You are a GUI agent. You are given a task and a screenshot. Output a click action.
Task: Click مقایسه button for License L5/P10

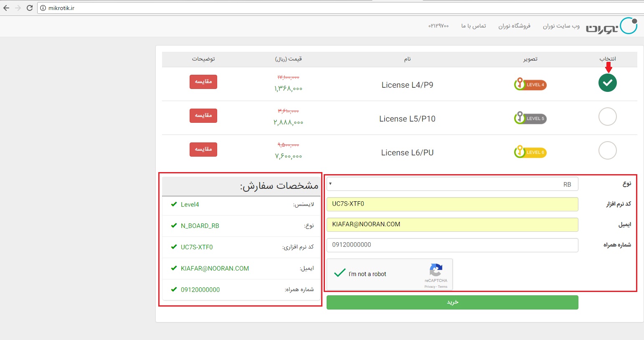[203, 116]
